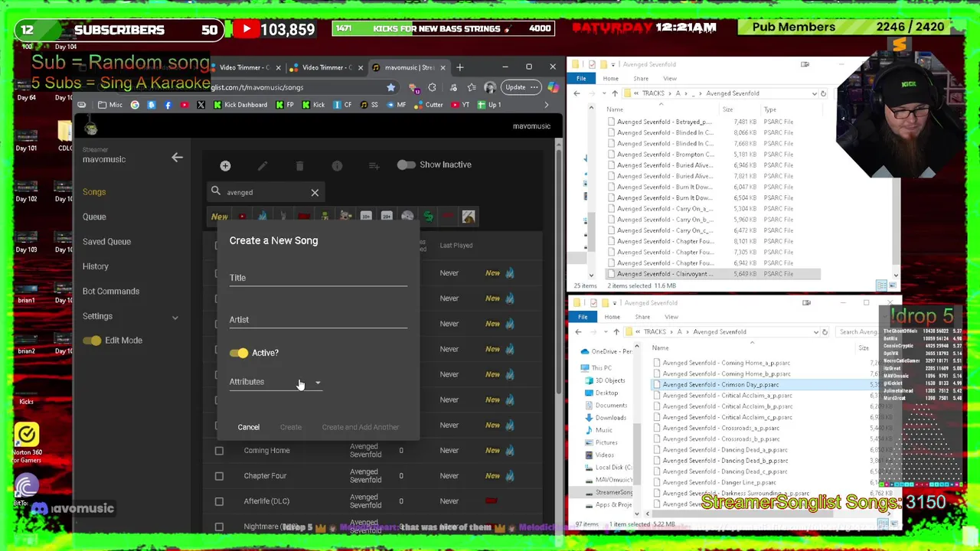Click refresh in top Explorer window address bar
This screenshot has height=551, width=980.
tap(823, 93)
